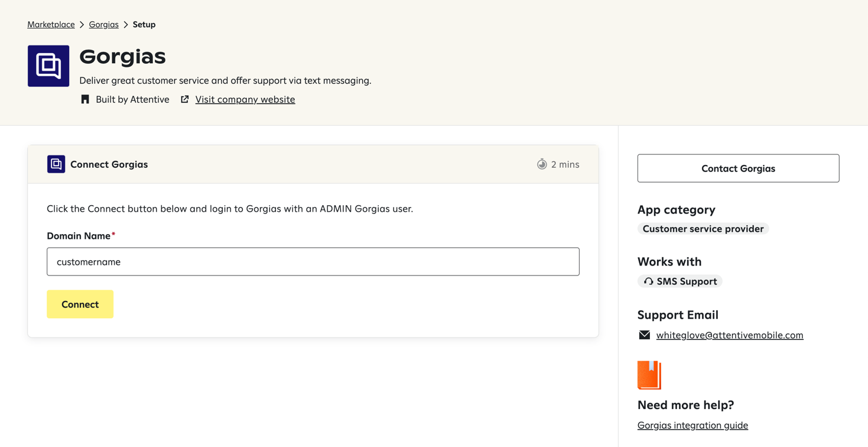
Task: Select the Customer service provider category badge
Action: tap(703, 228)
